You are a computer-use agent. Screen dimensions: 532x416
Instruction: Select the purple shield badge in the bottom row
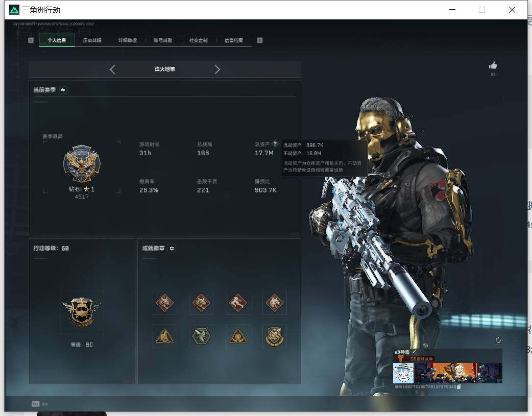tap(275, 336)
